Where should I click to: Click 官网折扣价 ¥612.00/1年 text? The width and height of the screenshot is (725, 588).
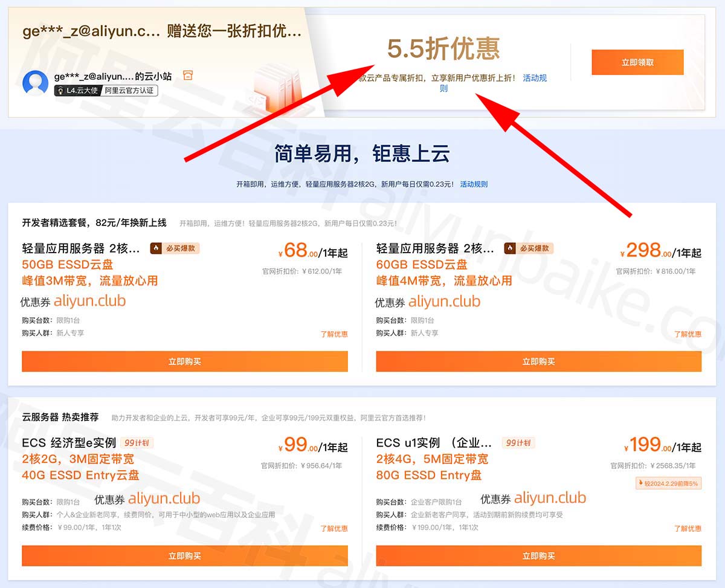[x=302, y=271]
